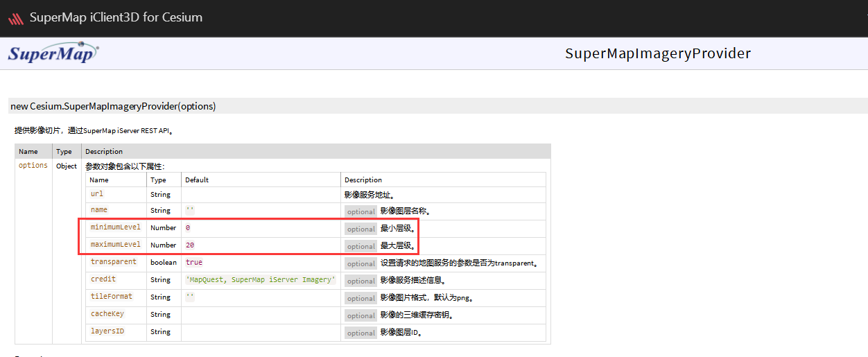This screenshot has width=868, height=357.
Task: Select the Number type in minimumLevel row
Action: click(164, 227)
